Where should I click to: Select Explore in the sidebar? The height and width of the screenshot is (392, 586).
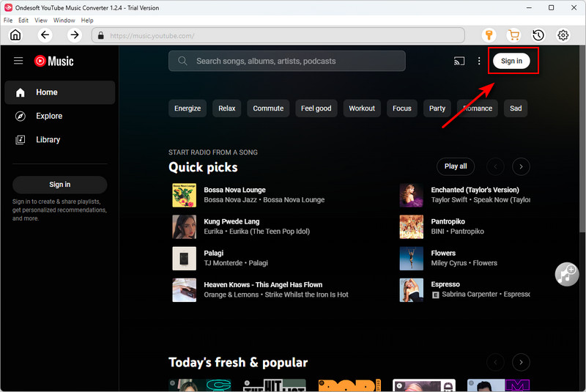click(x=60, y=116)
